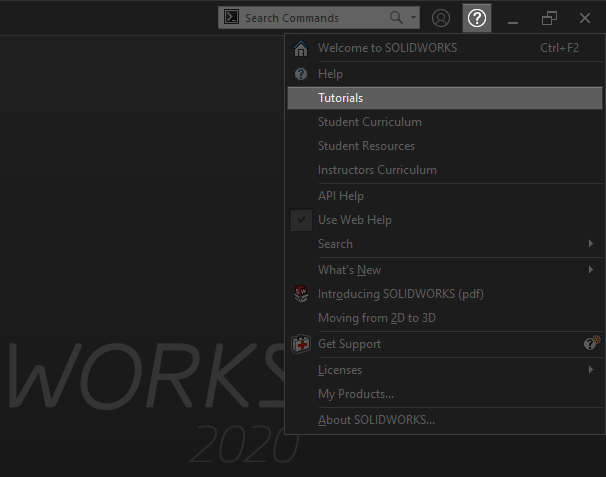The height and width of the screenshot is (477, 606).
Task: Open About SOLIDWORKS...
Action: [x=376, y=420]
